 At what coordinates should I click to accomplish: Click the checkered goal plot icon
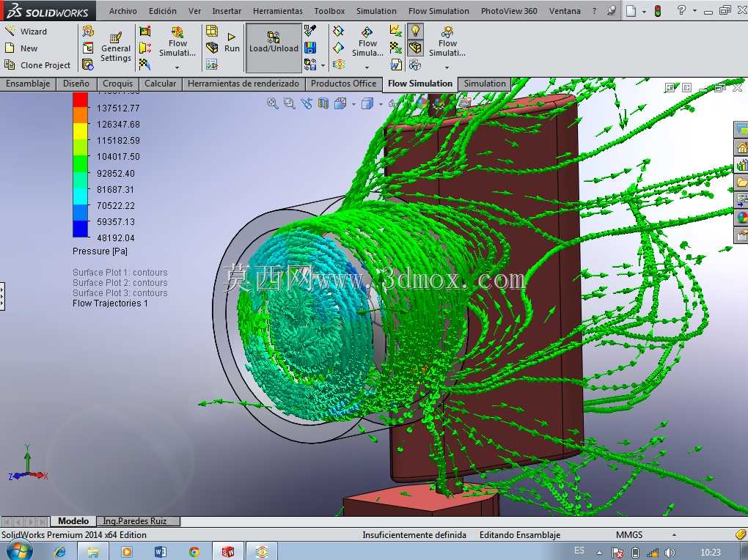pyautogui.click(x=395, y=48)
